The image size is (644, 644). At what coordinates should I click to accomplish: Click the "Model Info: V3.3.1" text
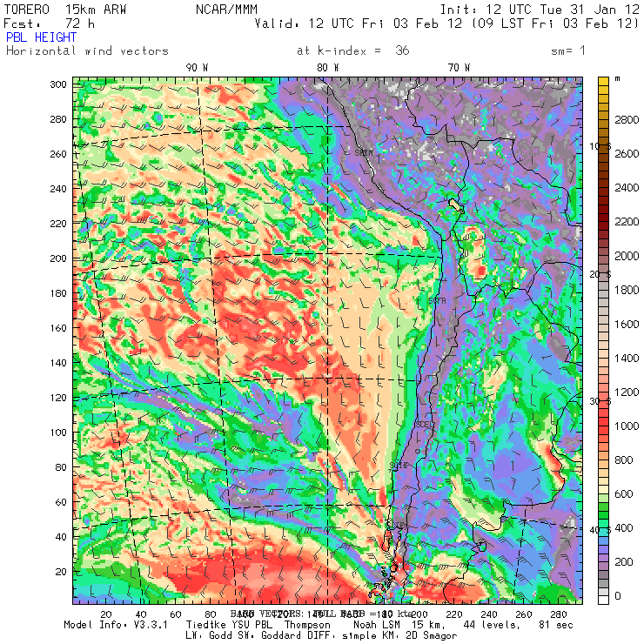point(116,625)
